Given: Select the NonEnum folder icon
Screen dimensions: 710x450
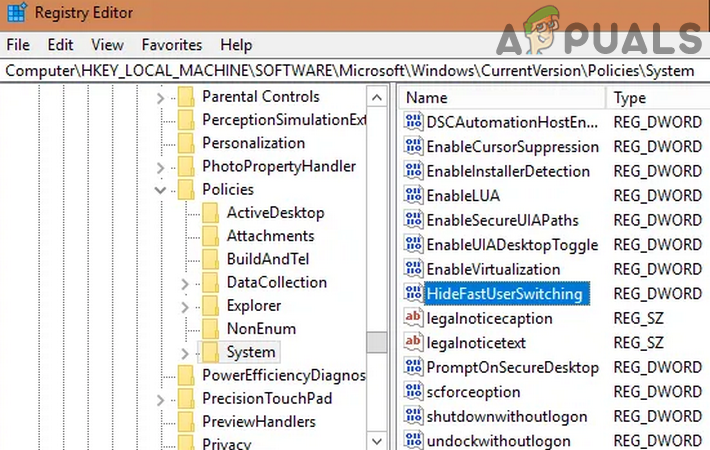Looking at the screenshot, I should 211,329.
